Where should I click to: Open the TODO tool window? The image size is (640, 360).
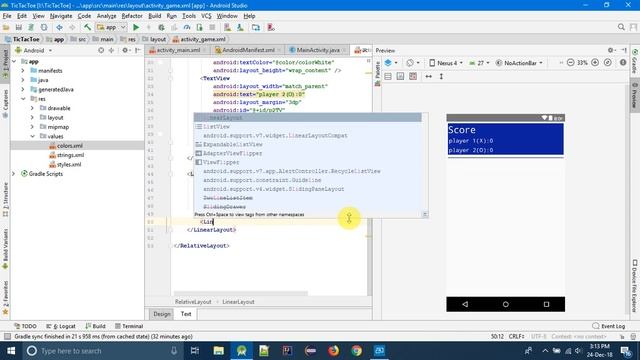pos(25,326)
